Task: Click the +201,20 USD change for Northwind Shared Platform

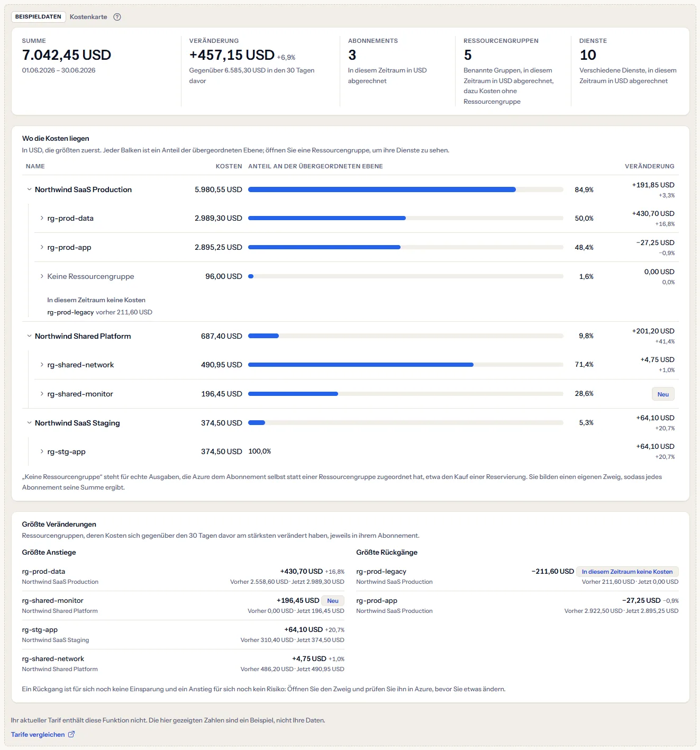Action: coord(653,331)
